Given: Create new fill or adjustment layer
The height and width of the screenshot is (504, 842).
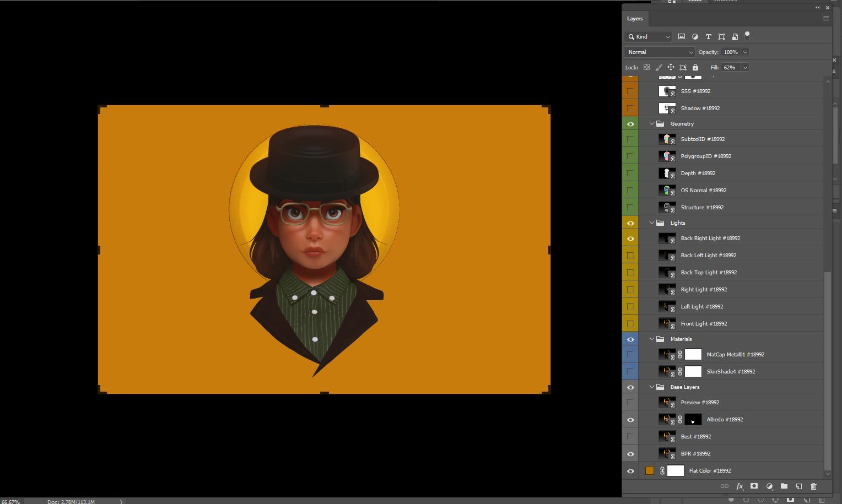Looking at the screenshot, I should [x=769, y=486].
